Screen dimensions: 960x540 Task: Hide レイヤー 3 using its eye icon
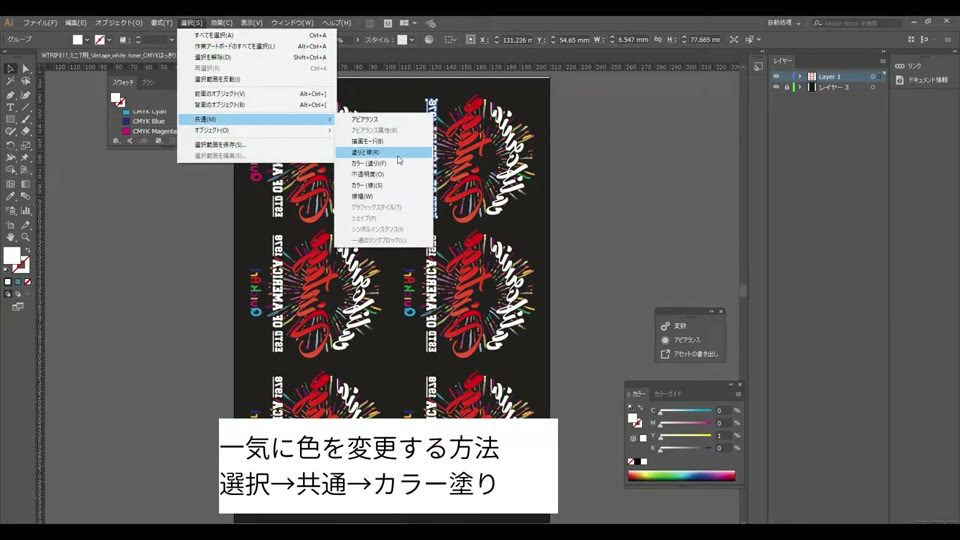click(776, 88)
